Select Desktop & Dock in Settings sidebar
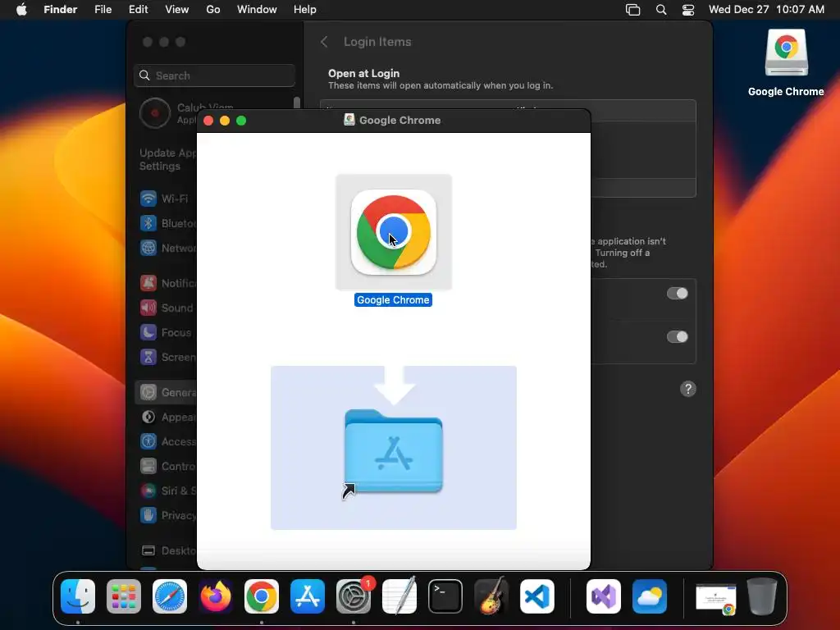 click(x=166, y=551)
